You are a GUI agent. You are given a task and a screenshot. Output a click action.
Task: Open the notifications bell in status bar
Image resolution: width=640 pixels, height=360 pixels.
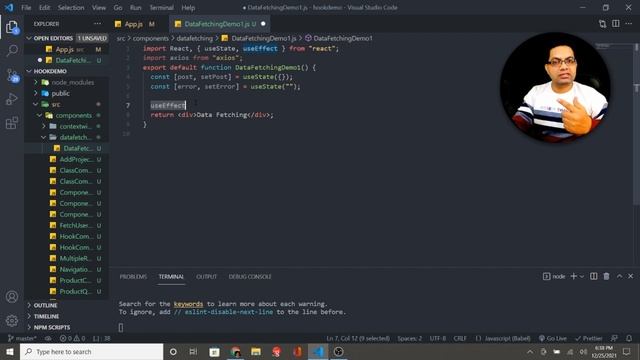point(629,338)
